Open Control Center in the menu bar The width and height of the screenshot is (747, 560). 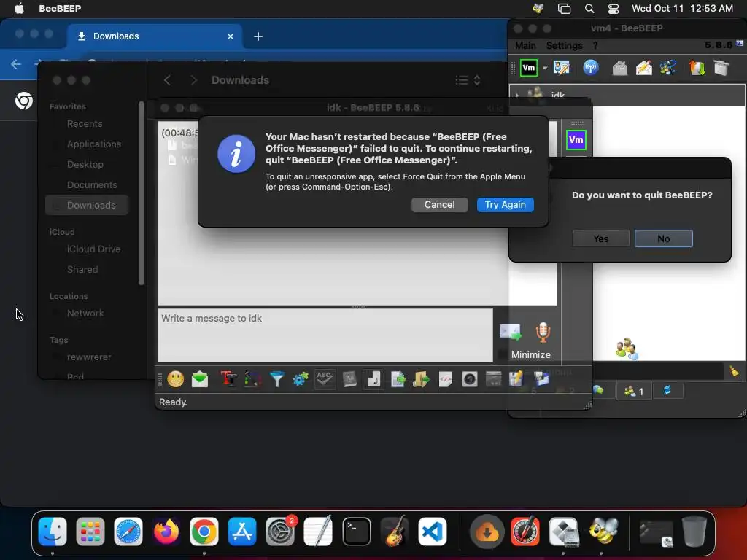614,9
